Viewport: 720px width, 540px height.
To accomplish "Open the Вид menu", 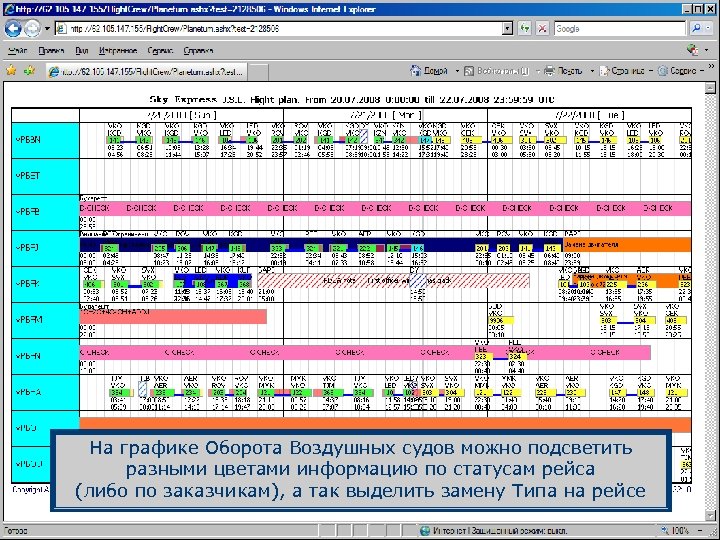I will [x=82, y=51].
